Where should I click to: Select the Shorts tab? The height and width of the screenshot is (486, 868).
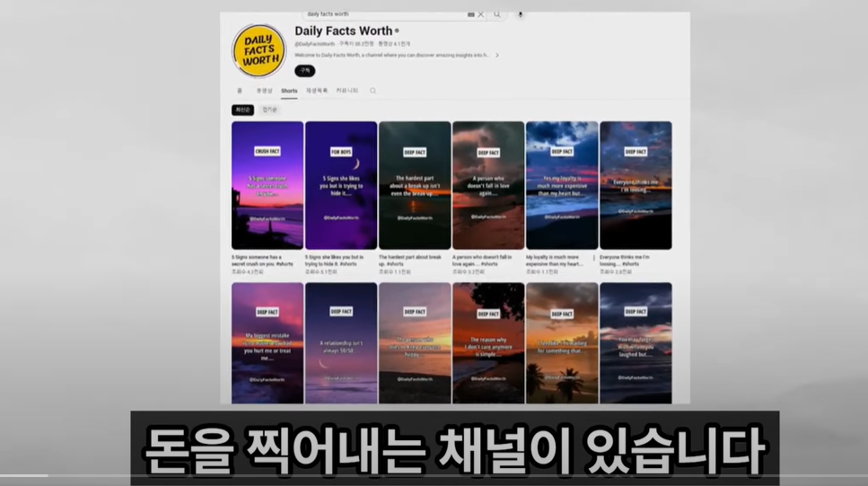[x=289, y=91]
